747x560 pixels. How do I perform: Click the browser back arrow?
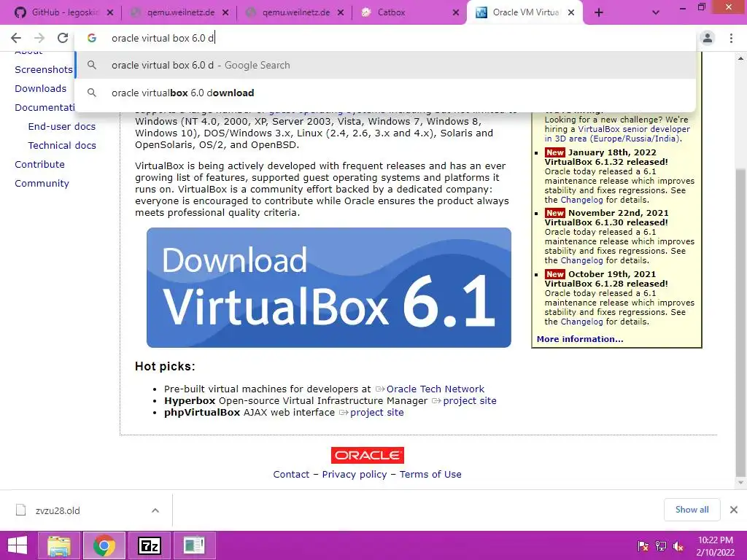[x=16, y=38]
